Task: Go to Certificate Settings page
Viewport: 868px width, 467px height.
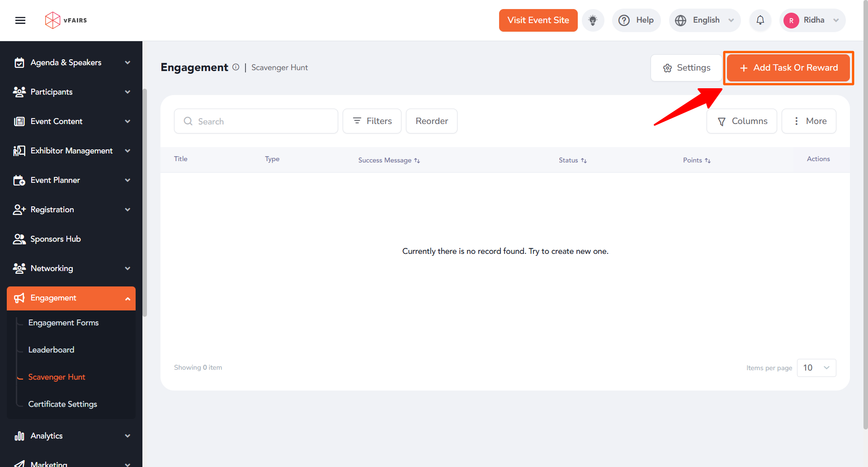Action: 62,404
